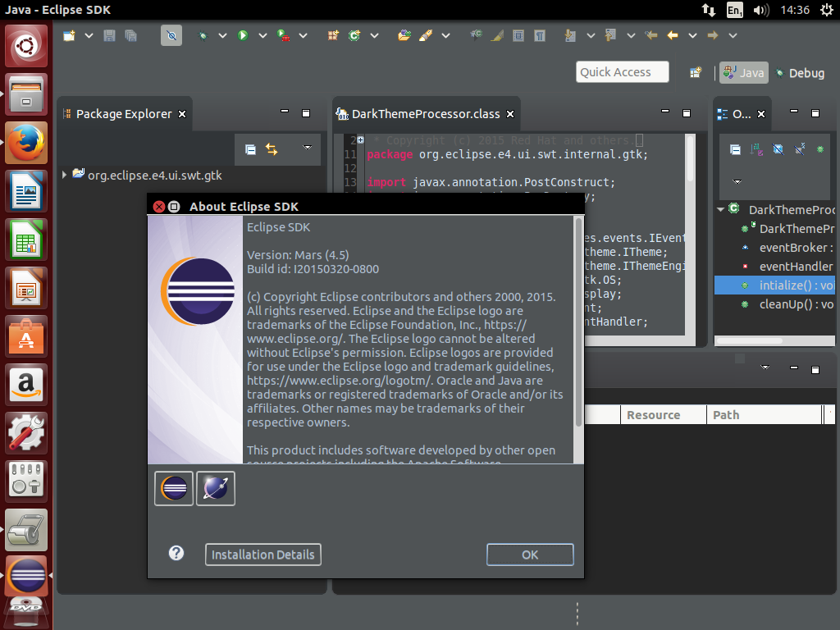Open Package Explorer view menu arrow
Viewport: 840px width, 630px height.
308,148
